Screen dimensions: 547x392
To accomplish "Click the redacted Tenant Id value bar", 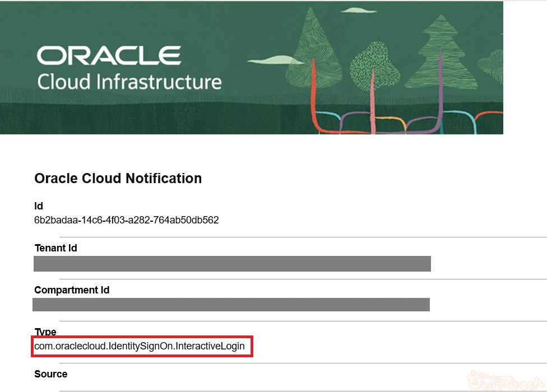I will click(232, 264).
